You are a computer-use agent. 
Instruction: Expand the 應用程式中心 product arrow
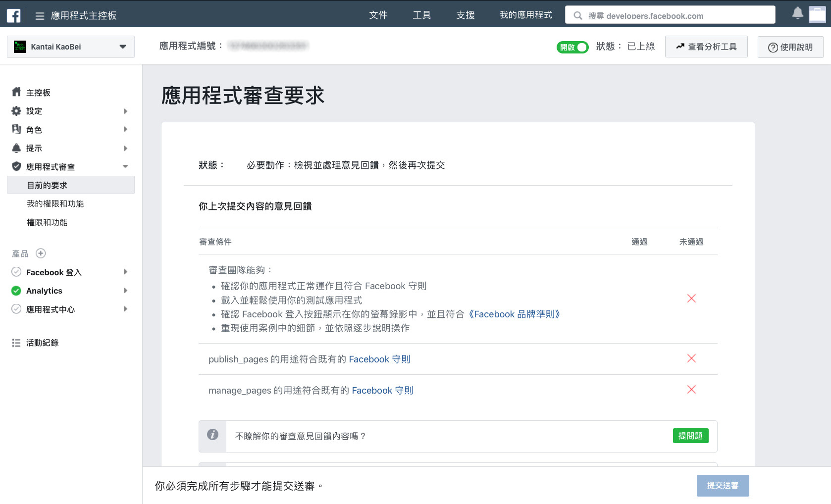[x=125, y=309]
